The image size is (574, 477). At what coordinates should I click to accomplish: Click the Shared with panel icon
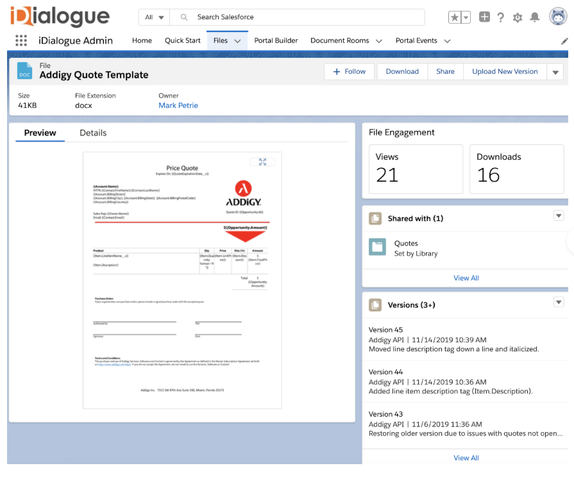[375, 219]
